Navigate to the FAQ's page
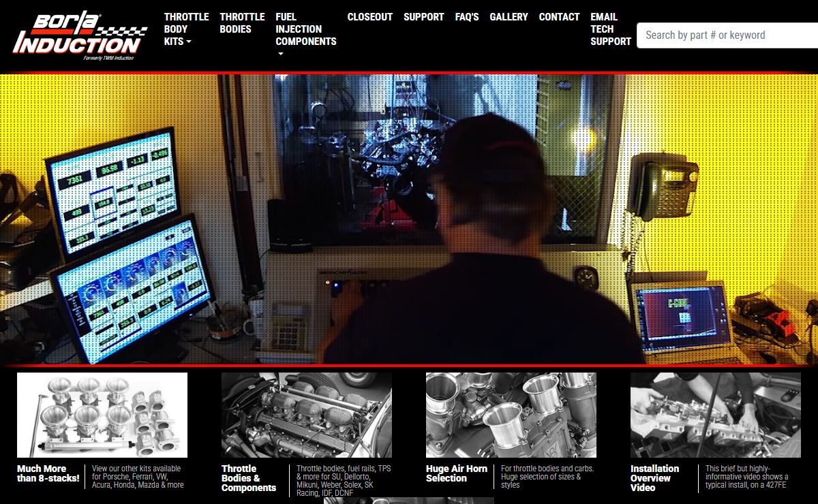The image size is (818, 504). click(467, 17)
